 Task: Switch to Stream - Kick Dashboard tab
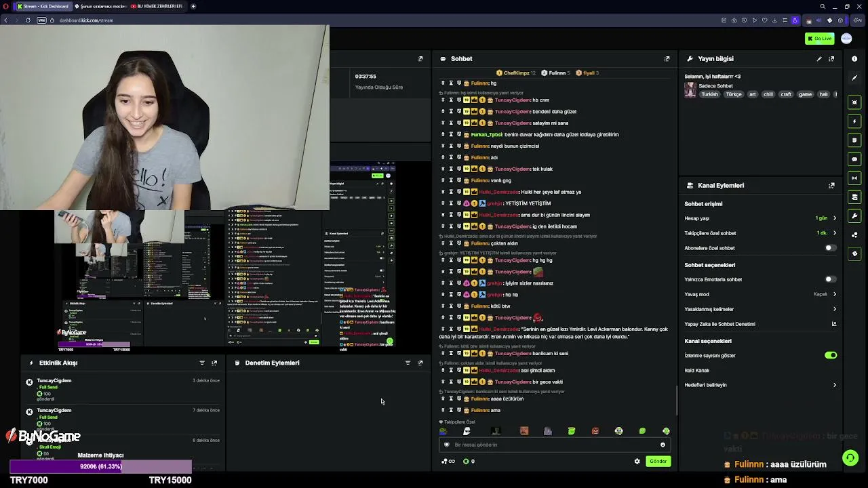[x=43, y=6]
